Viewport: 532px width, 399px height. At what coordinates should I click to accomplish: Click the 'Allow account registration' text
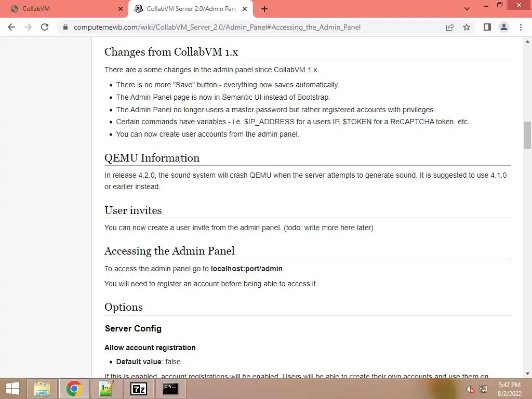click(150, 348)
